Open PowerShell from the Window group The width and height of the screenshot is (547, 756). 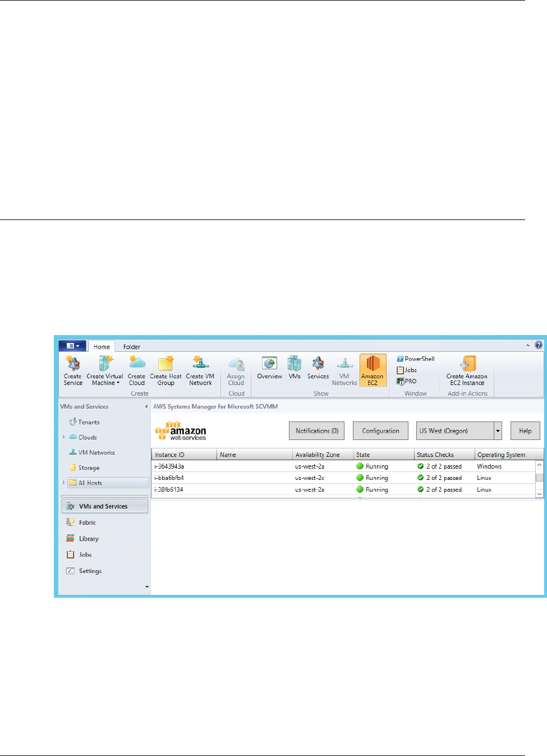point(416,359)
